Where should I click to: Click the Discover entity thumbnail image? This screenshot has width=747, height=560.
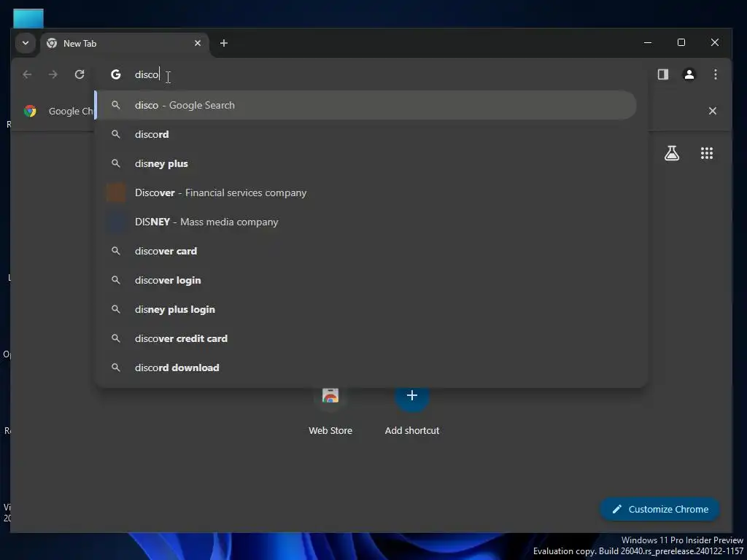click(x=116, y=192)
